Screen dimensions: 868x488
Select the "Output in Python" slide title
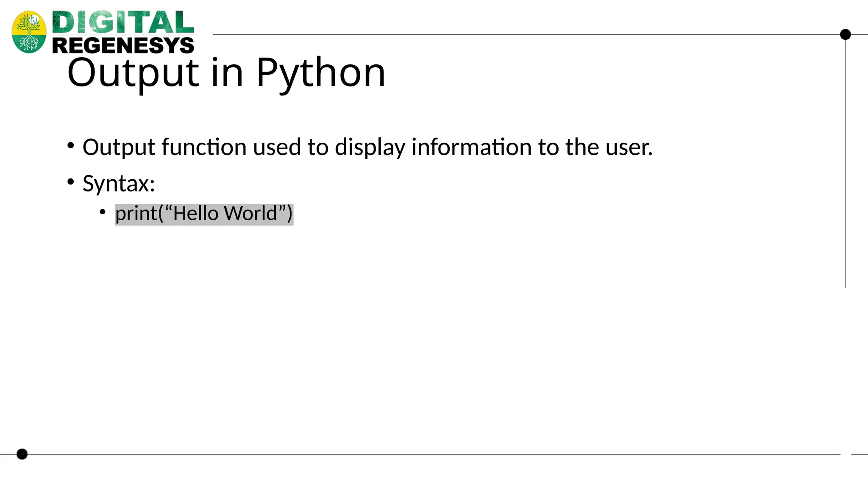point(226,72)
